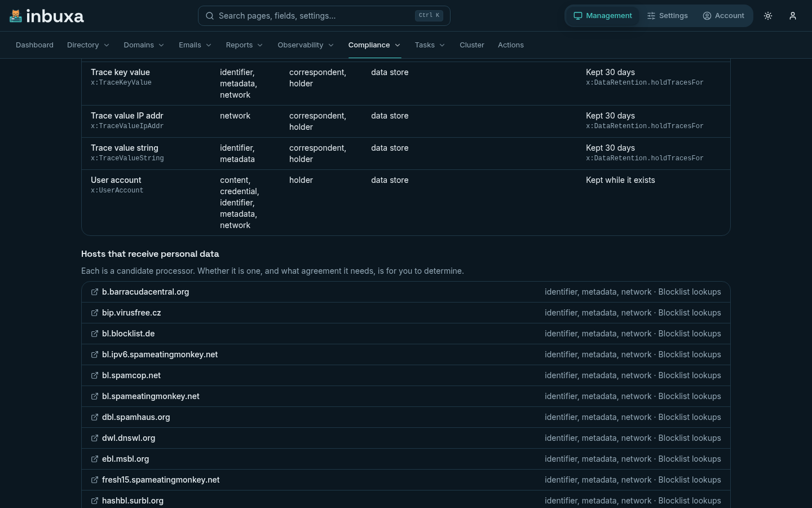This screenshot has width=812, height=508.
Task: Focus the search pages, fields, settings box
Action: click(324, 16)
